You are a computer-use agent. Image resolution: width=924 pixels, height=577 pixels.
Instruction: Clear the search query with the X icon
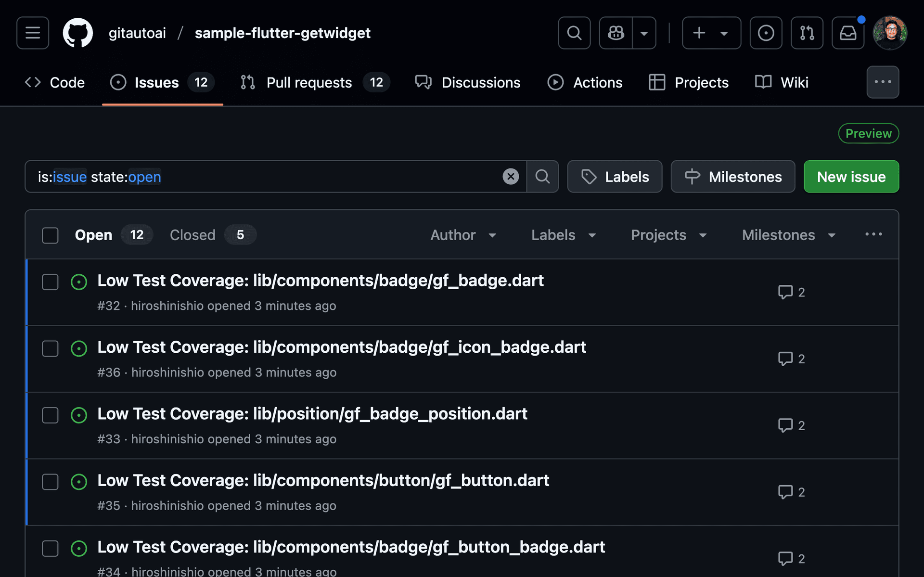511,176
